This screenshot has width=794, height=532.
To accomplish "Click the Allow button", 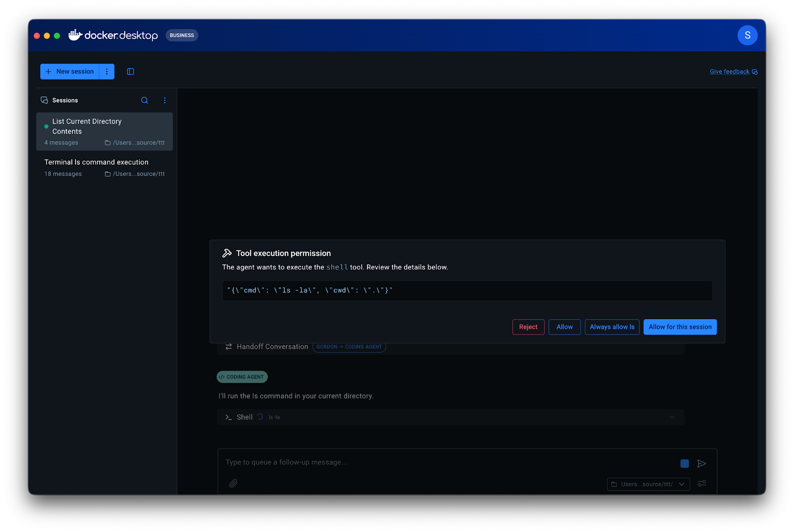I will 564,327.
